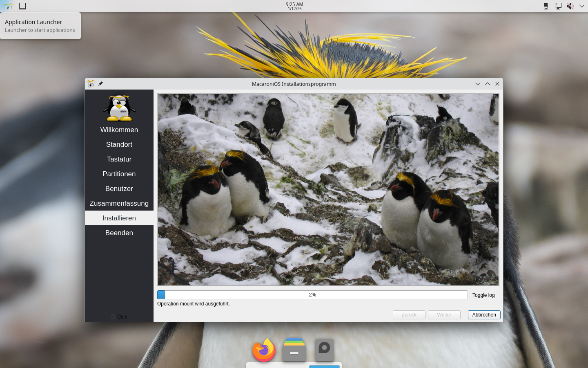The image size is (588, 368).
Task: Open the wired network tray icon
Action: point(558,6)
